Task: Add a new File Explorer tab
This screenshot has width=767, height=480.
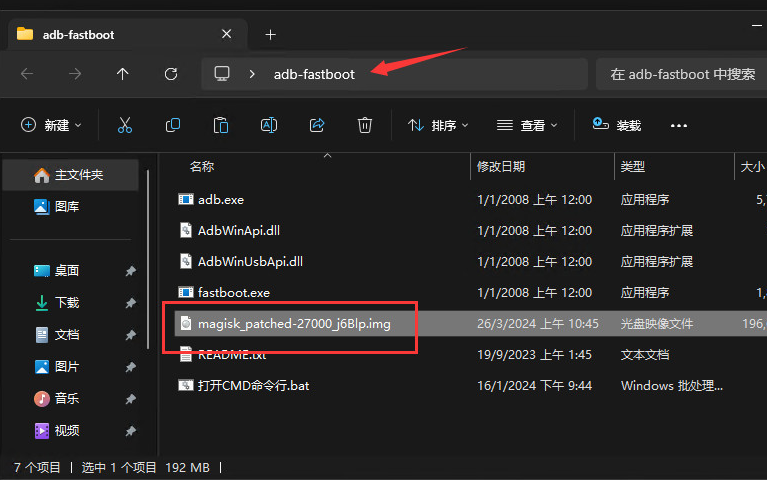Action: 270,34
